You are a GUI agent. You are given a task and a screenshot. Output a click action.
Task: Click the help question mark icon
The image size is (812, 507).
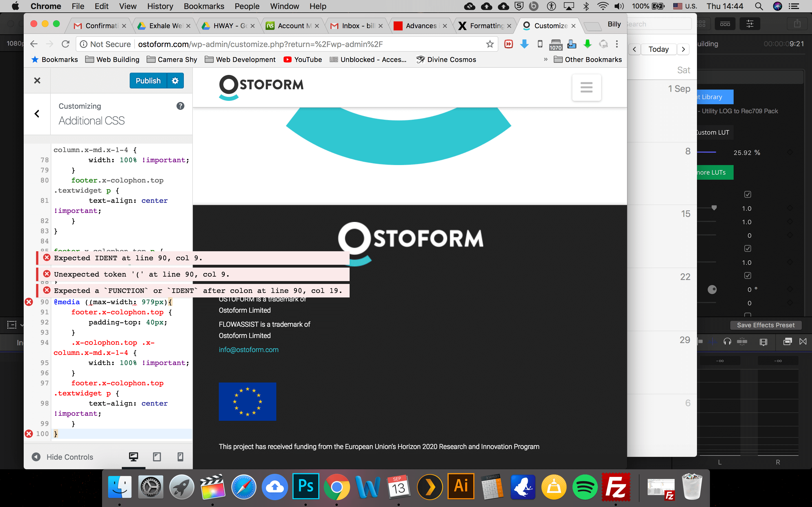point(180,106)
